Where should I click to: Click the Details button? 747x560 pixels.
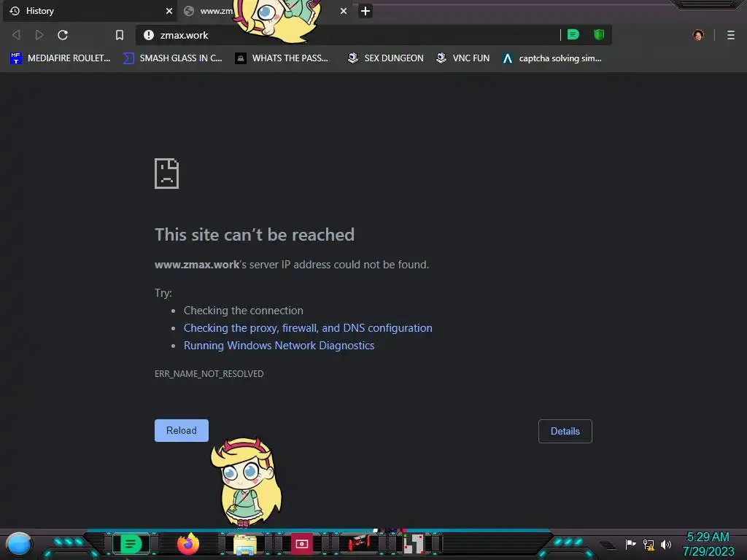tap(565, 432)
